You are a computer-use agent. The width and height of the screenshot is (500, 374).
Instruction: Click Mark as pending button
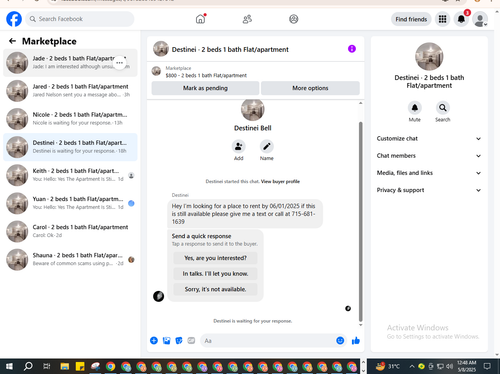205,88
